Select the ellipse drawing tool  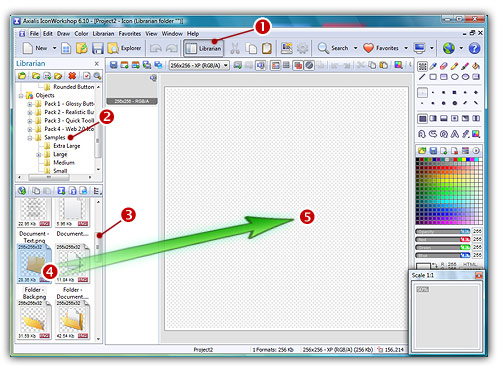455,77
